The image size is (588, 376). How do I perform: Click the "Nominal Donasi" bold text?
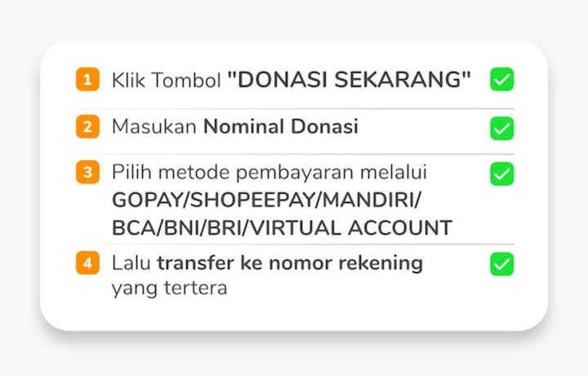click(x=280, y=127)
